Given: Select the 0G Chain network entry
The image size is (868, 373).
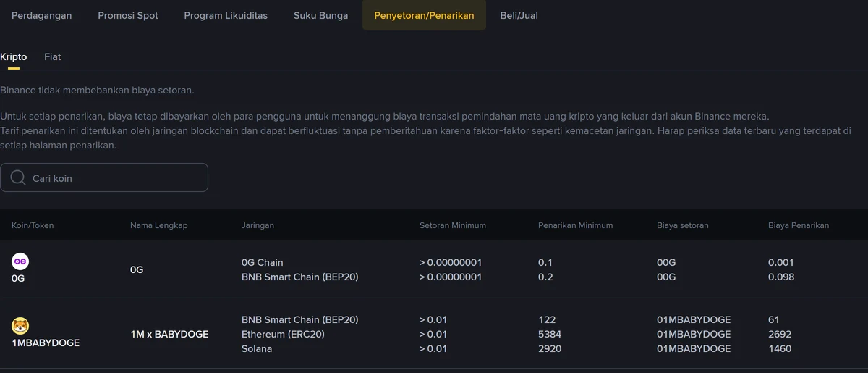Looking at the screenshot, I should [x=263, y=262].
